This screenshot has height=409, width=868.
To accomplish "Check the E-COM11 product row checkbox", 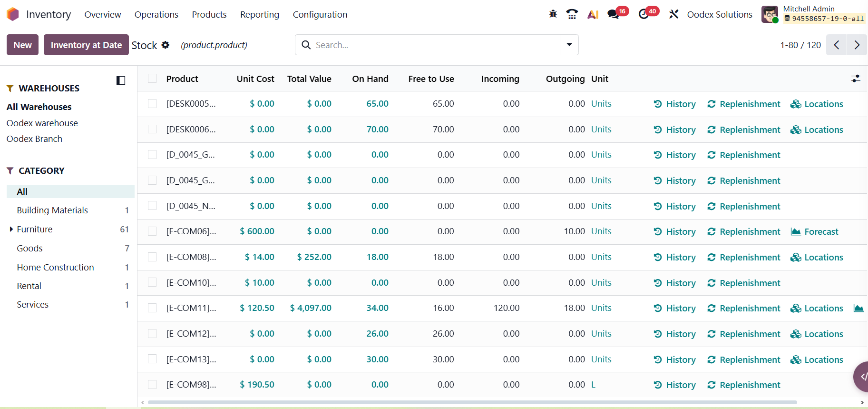I will coord(152,308).
